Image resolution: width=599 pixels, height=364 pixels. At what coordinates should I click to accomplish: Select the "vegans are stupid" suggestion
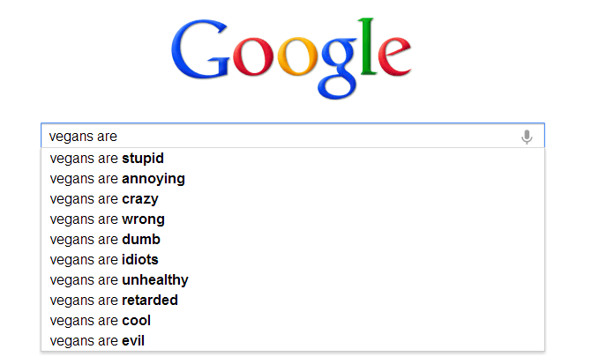(x=293, y=159)
